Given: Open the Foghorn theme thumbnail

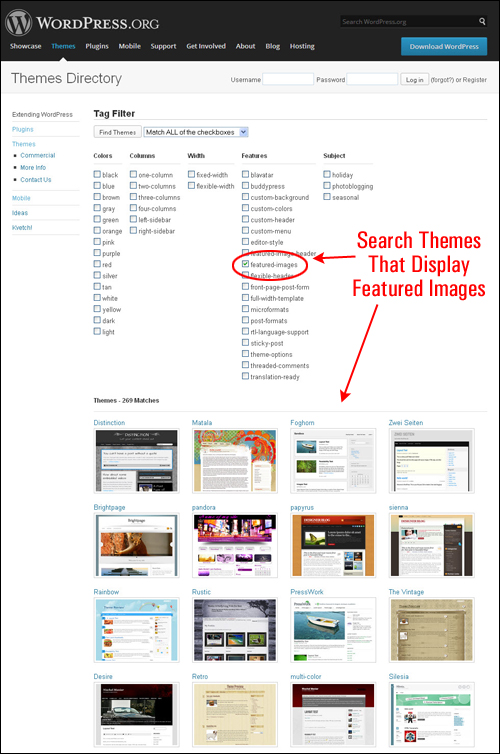Looking at the screenshot, I should 333,461.
